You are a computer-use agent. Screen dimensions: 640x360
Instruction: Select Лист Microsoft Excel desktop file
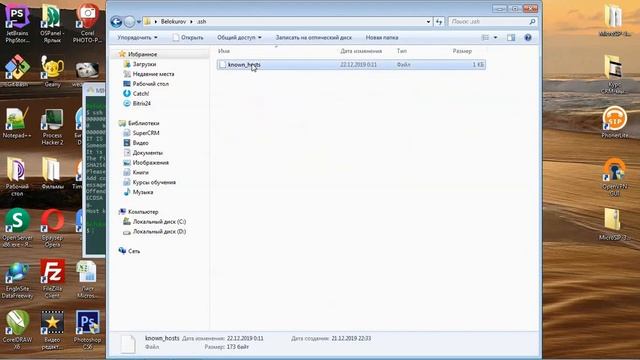(87, 280)
